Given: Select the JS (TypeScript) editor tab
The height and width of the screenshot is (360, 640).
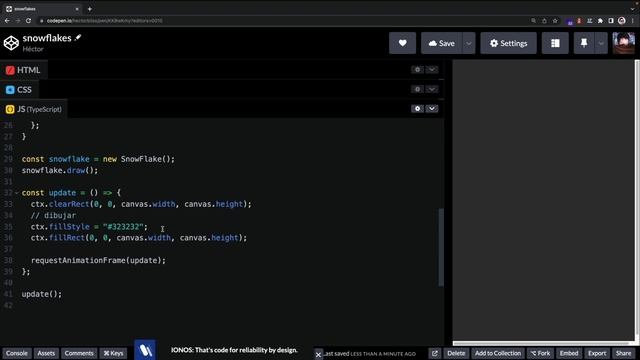Looking at the screenshot, I should (34, 109).
